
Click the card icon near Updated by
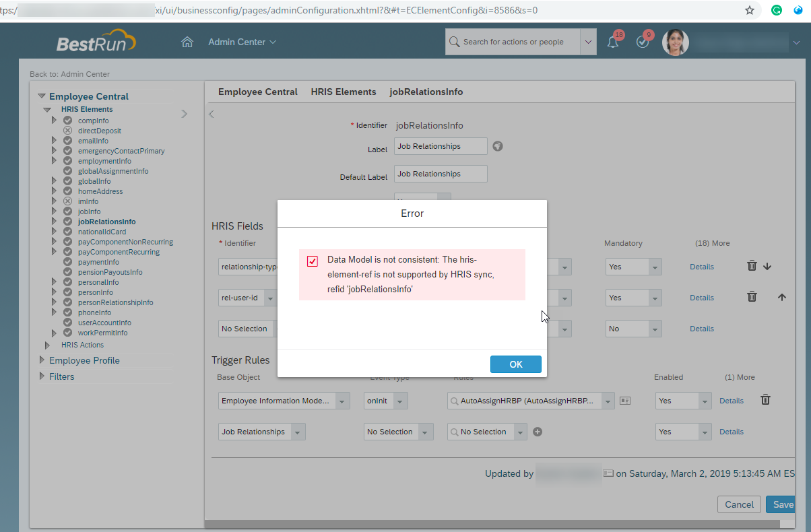(x=608, y=473)
